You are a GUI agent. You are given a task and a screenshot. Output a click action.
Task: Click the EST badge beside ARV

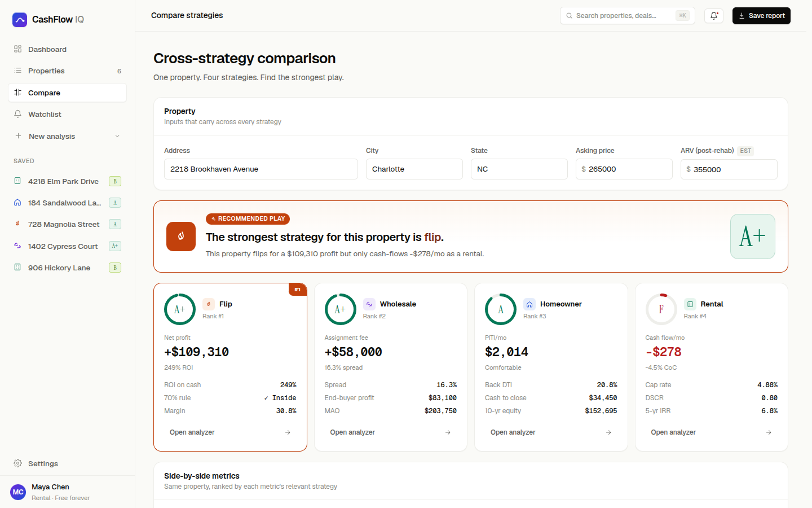[745, 151]
